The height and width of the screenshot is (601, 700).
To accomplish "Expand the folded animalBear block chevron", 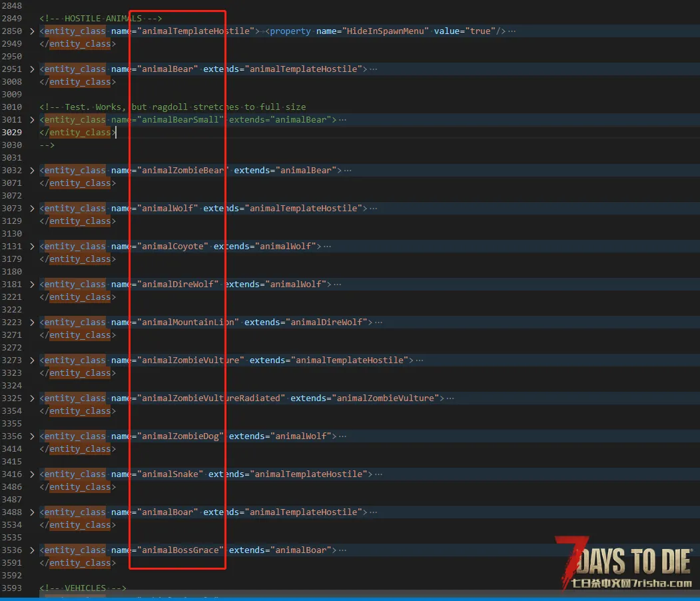I will (x=31, y=69).
